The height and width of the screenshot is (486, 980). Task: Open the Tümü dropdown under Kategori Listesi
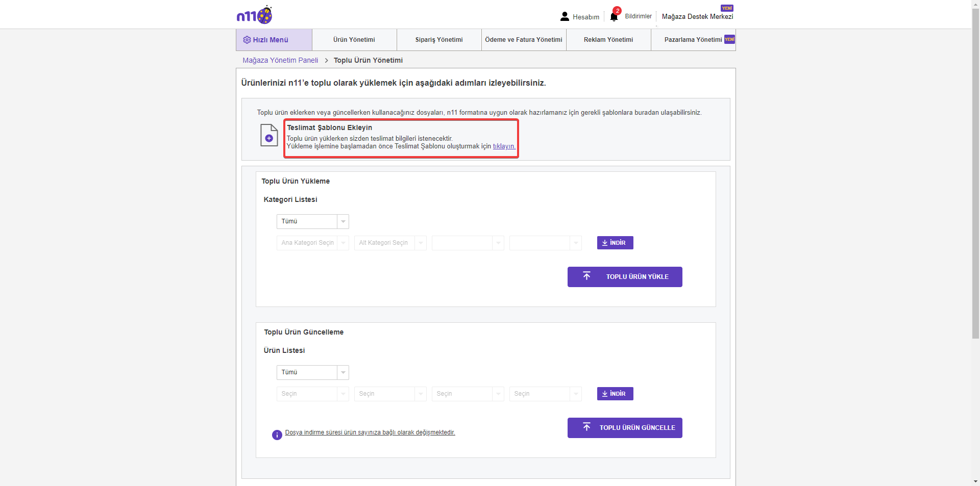tap(313, 221)
